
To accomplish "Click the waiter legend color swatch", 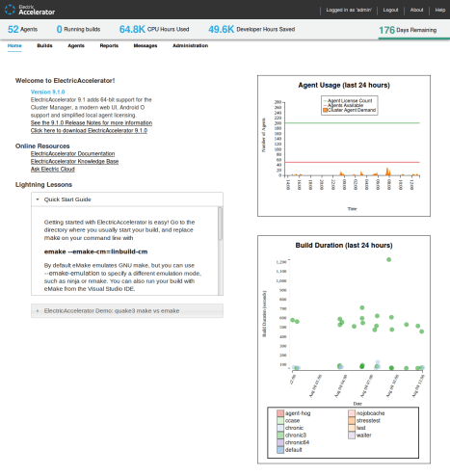I will 352,436.
